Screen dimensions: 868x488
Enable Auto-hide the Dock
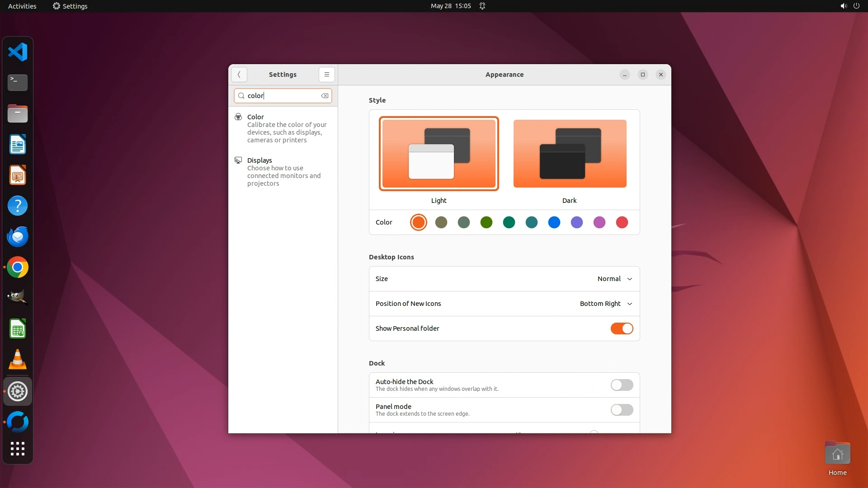(622, 385)
